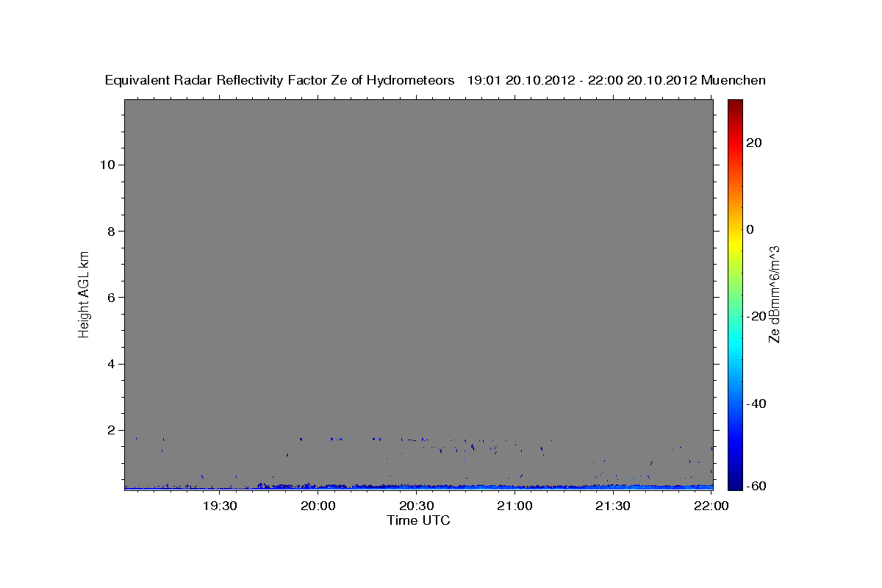Click the height tick label '6'
Viewport: 882px width, 588px height.
[x=110, y=298]
